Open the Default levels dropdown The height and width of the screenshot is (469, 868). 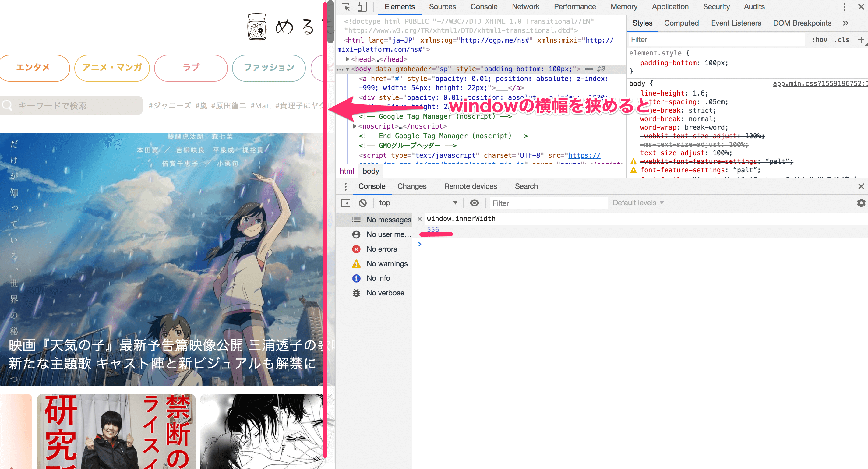637,203
